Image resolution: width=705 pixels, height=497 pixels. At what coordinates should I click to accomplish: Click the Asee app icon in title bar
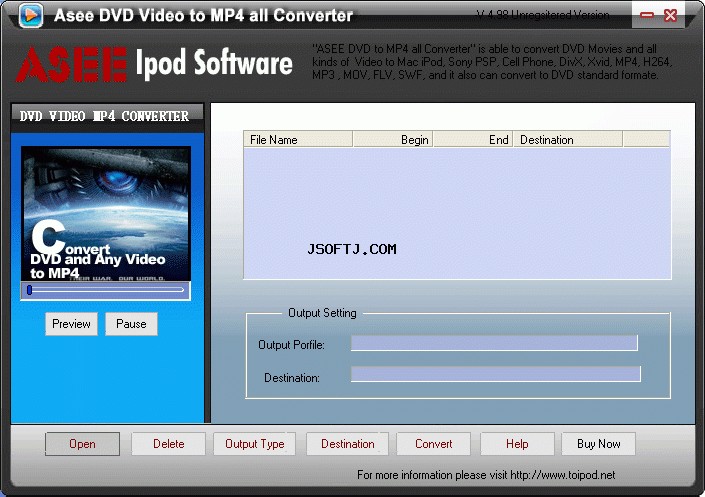tap(31, 15)
